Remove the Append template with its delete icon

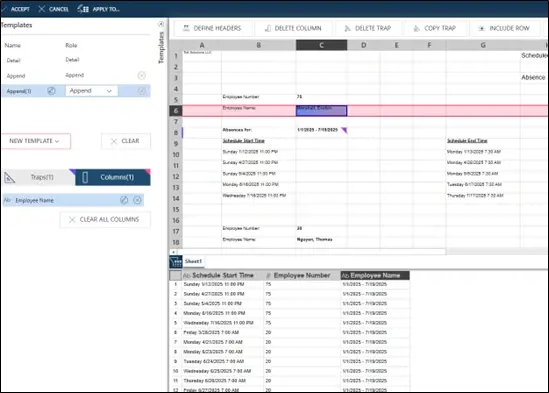point(141,76)
